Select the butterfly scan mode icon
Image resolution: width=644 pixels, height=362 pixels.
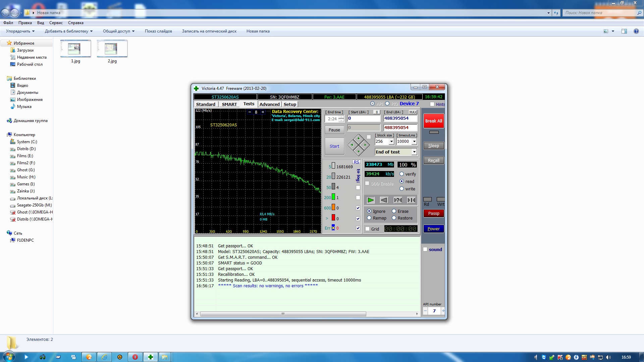[x=411, y=200]
